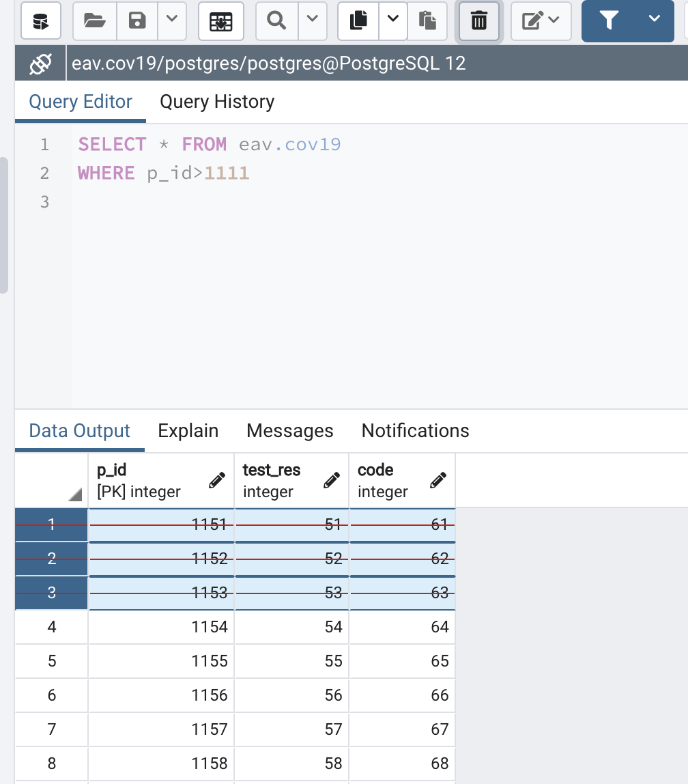Open Find with the magnifier icon
The height and width of the screenshot is (784, 688).
pos(276,22)
